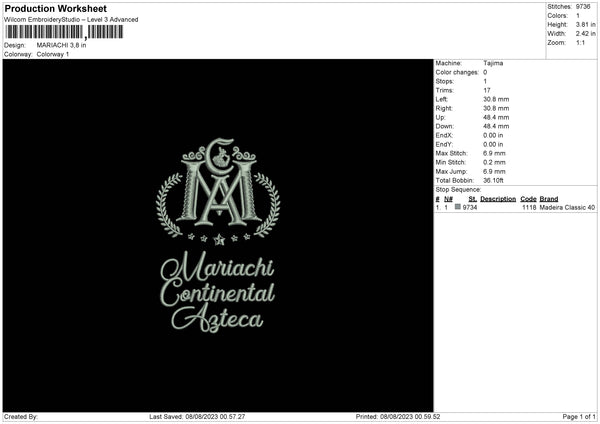This screenshot has height=424, width=600.
Task: Click the MA monogram crest in the design
Action: tap(219, 191)
